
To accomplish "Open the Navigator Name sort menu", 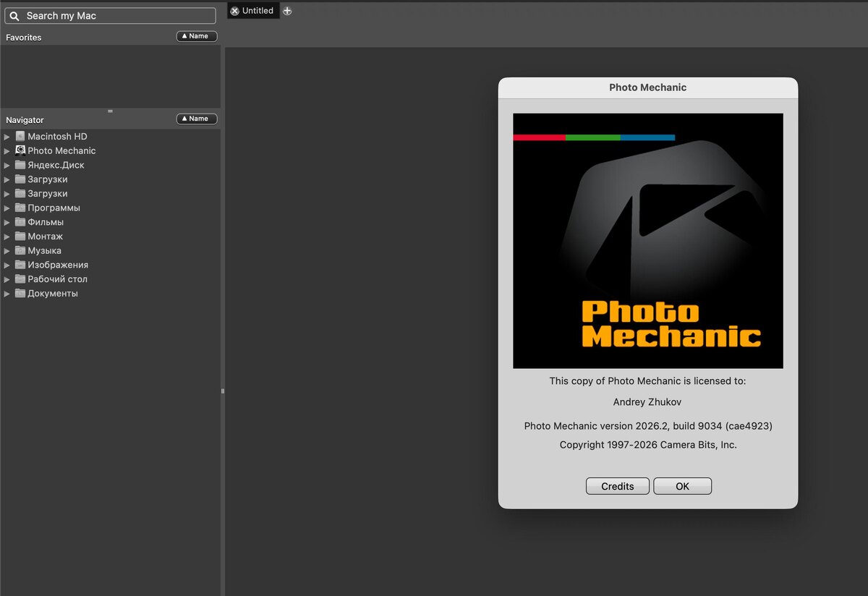I will pyautogui.click(x=197, y=119).
